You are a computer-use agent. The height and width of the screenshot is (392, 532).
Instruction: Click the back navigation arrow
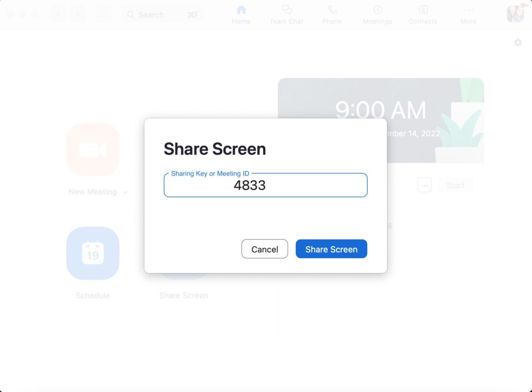click(58, 14)
